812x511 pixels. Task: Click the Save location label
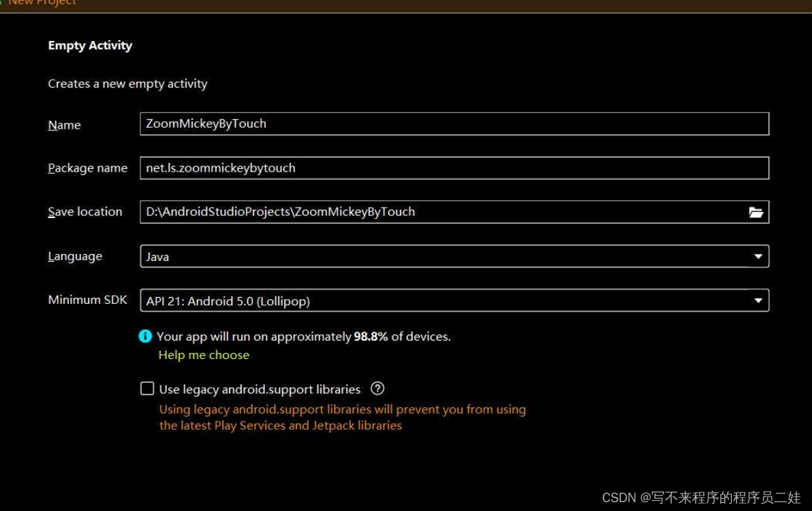pyautogui.click(x=85, y=212)
